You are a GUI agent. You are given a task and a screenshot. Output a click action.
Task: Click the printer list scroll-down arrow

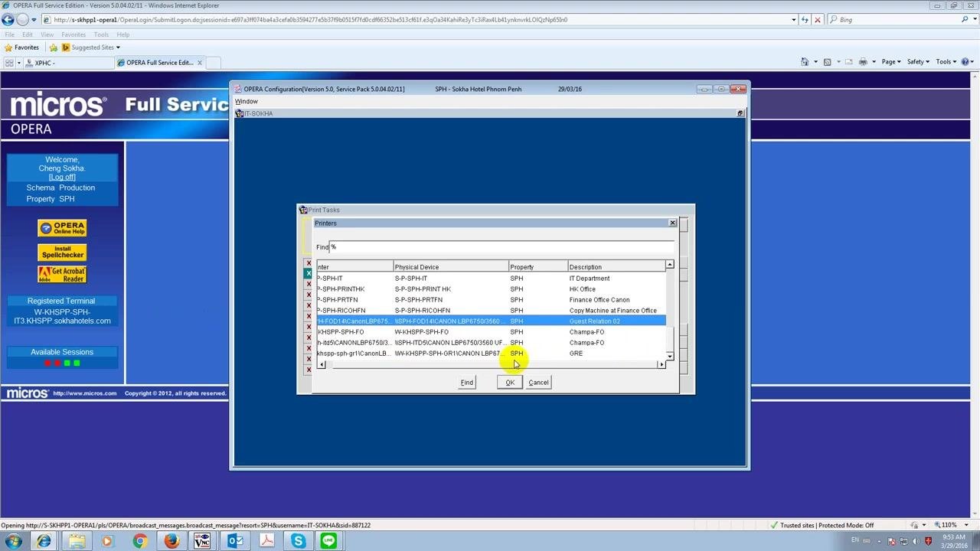point(670,357)
